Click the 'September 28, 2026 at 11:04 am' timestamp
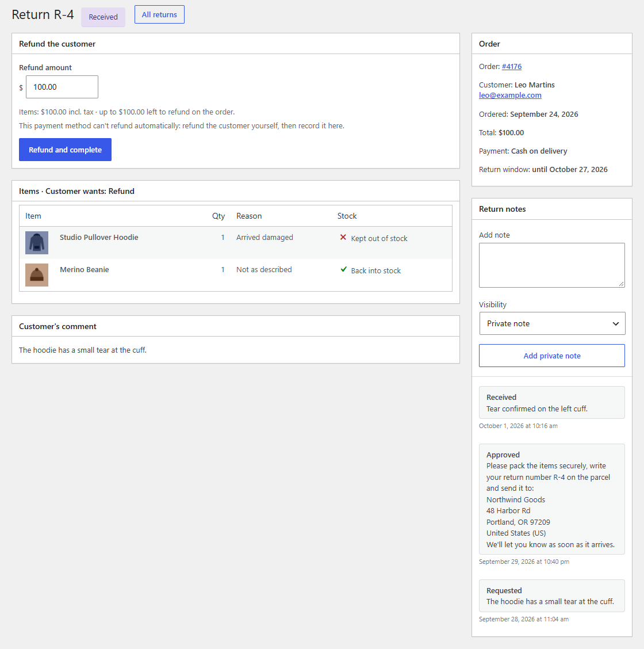The height and width of the screenshot is (649, 644). pos(524,619)
